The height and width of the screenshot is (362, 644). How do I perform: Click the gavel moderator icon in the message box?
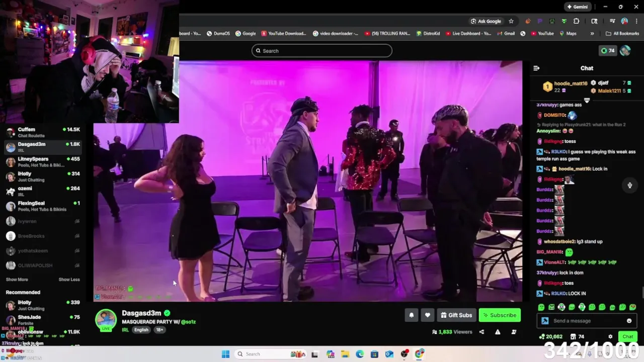[x=545, y=321]
